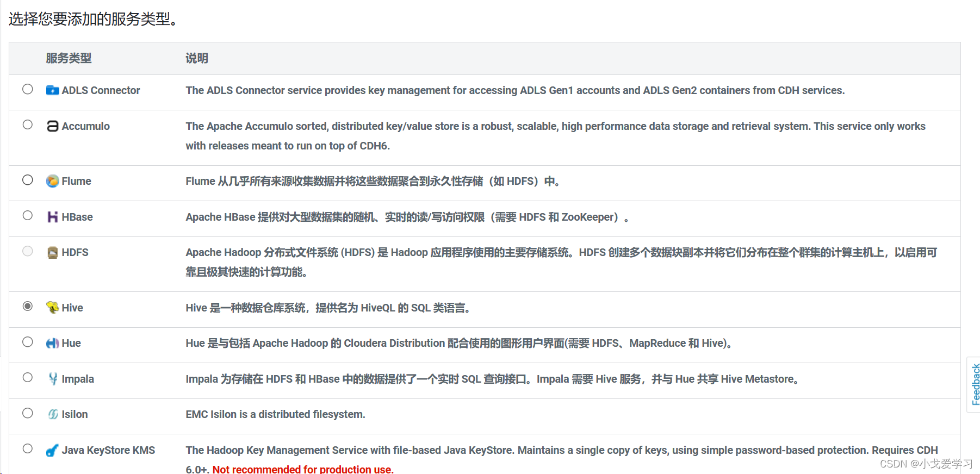Select the Accumulo radio button

[28, 124]
